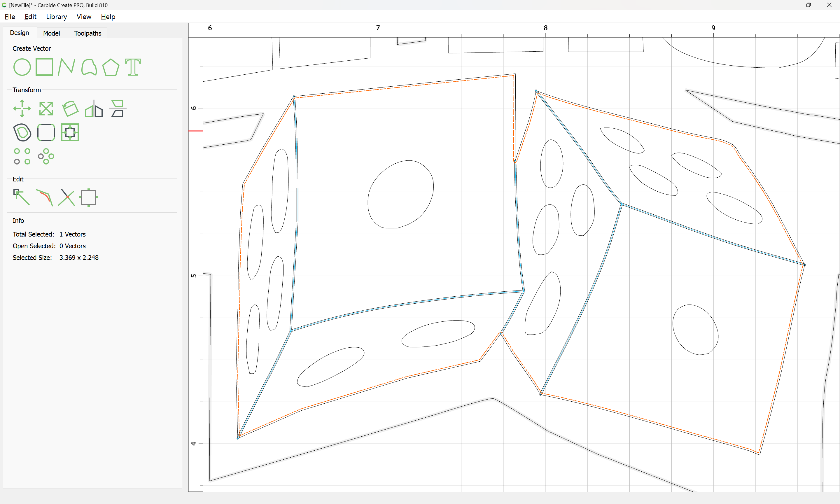The width and height of the screenshot is (840, 504).
Task: Activate the Mirror transform tool
Action: coord(94,109)
